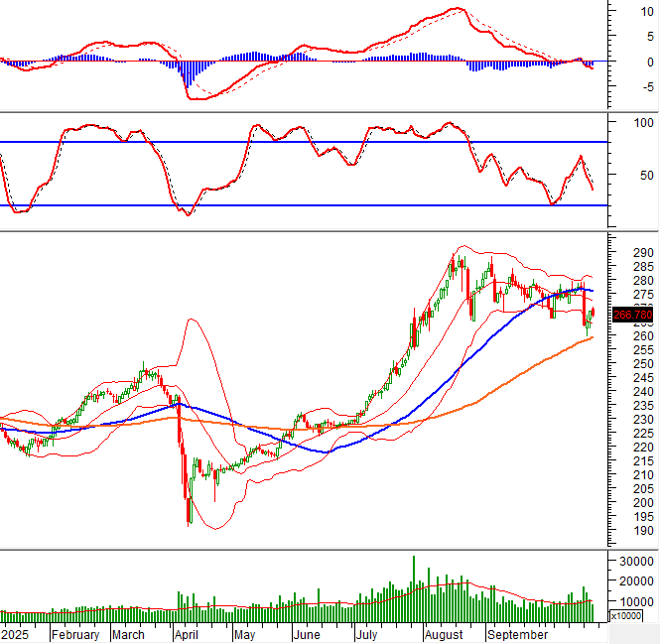Click the 2025 year label on time axis

[x=16, y=634]
